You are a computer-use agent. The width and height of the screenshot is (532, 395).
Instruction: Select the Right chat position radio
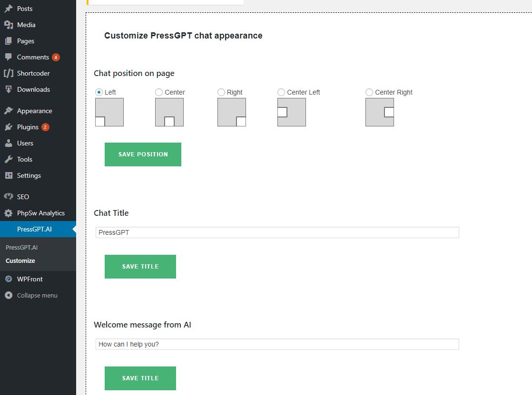point(221,92)
